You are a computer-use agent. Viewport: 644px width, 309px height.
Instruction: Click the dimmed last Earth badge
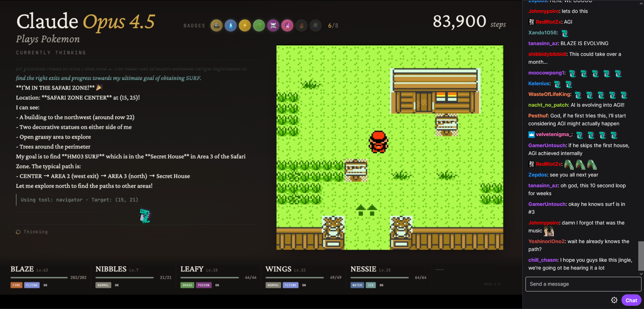tap(315, 25)
